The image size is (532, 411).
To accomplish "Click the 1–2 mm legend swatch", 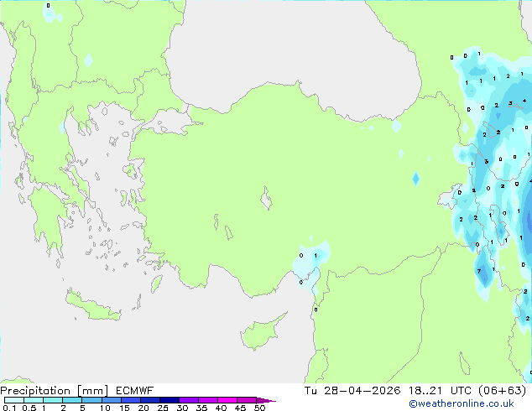I will (x=53, y=400).
